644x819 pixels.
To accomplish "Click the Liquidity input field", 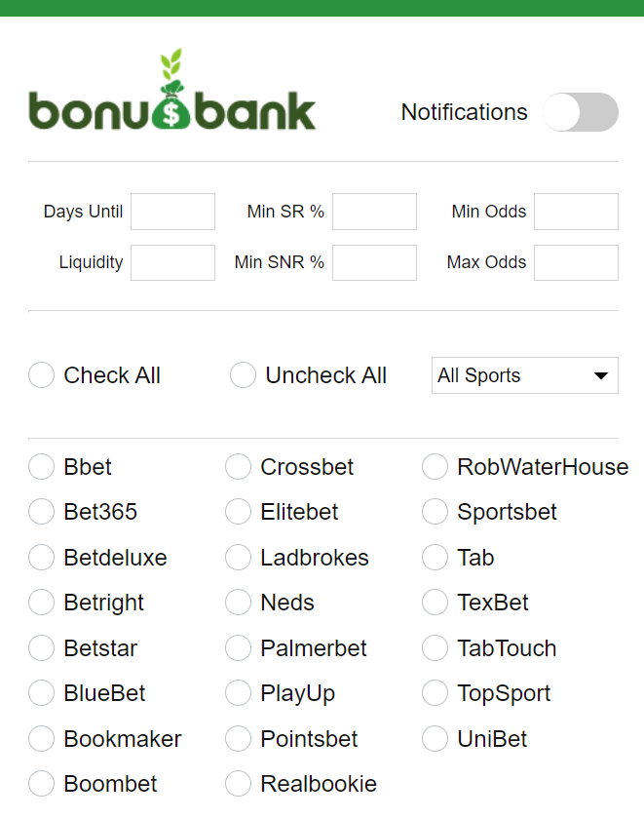I will [172, 262].
